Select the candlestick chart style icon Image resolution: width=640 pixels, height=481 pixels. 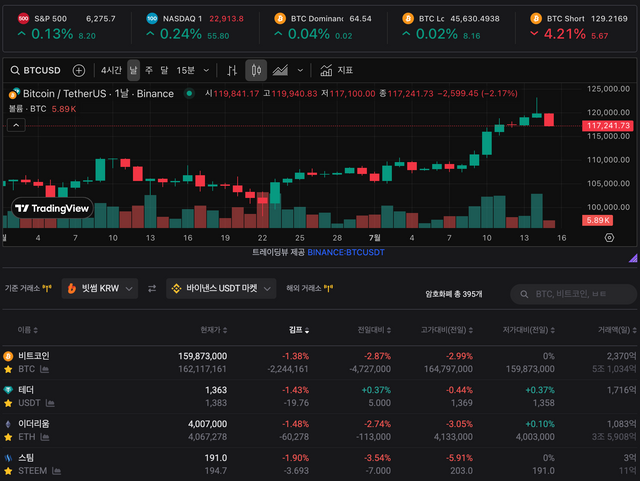(x=256, y=70)
